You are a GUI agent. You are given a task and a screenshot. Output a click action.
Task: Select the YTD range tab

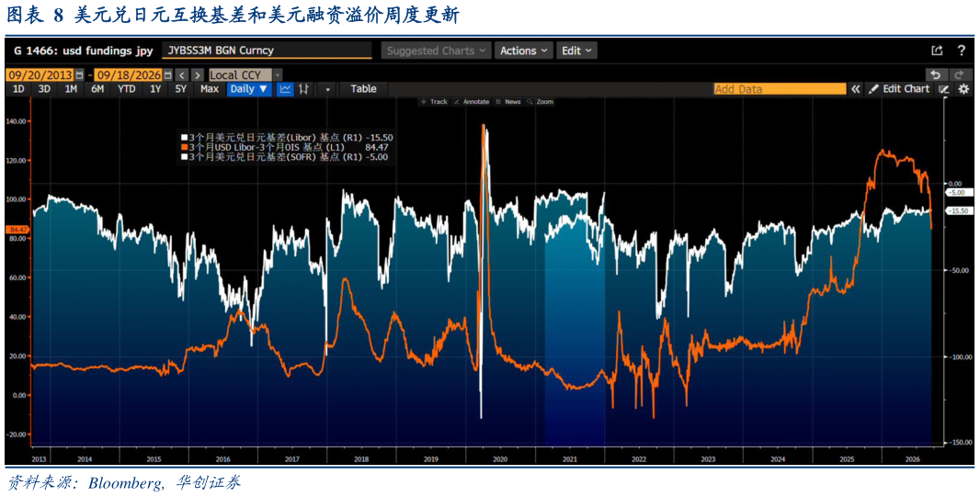[126, 89]
